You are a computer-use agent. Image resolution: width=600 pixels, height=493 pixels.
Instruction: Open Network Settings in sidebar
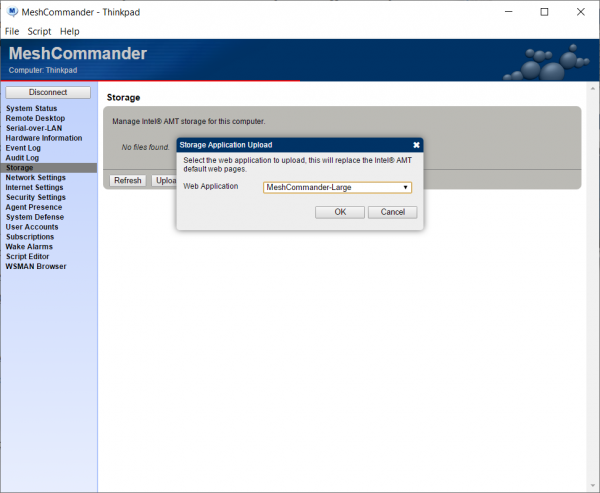36,177
